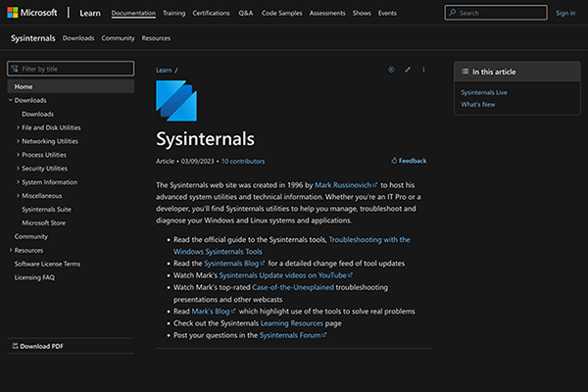The width and height of the screenshot is (588, 392).
Task: Select Home in the sidebar tree
Action: click(71, 86)
